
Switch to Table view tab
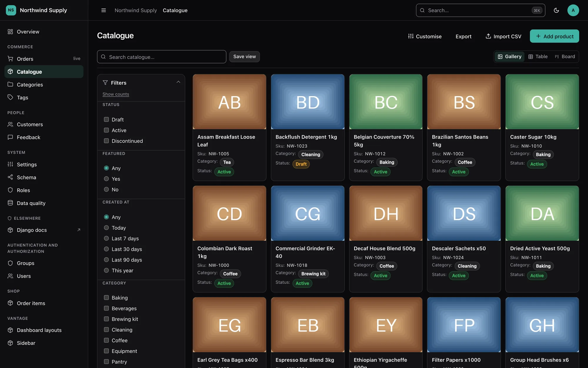point(538,57)
